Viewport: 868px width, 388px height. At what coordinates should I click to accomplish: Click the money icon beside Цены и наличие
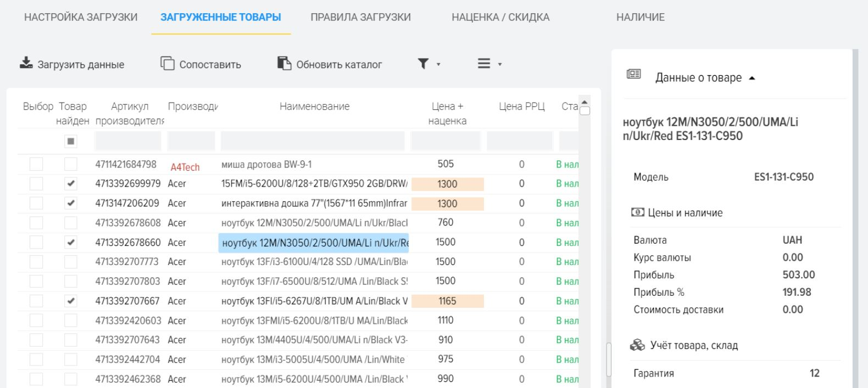click(x=638, y=212)
